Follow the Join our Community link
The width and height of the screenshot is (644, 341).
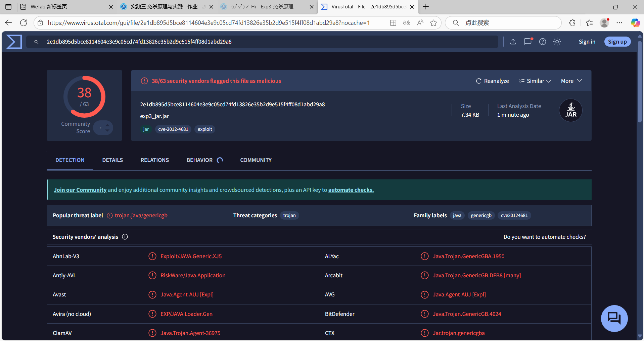click(80, 190)
